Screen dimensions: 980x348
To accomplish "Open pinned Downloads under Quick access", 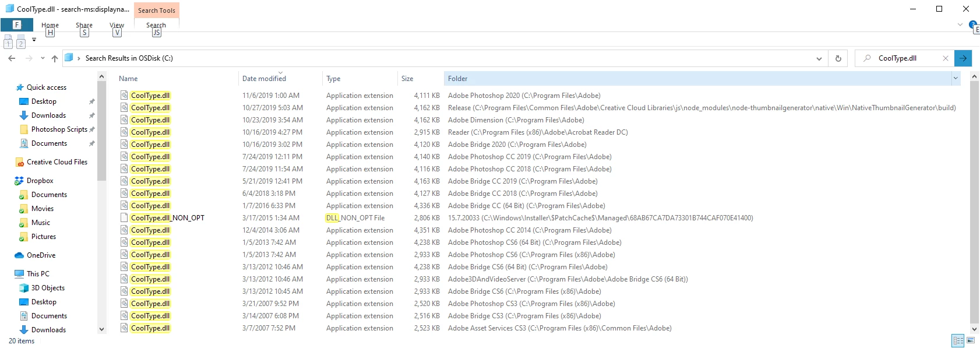I will [48, 115].
